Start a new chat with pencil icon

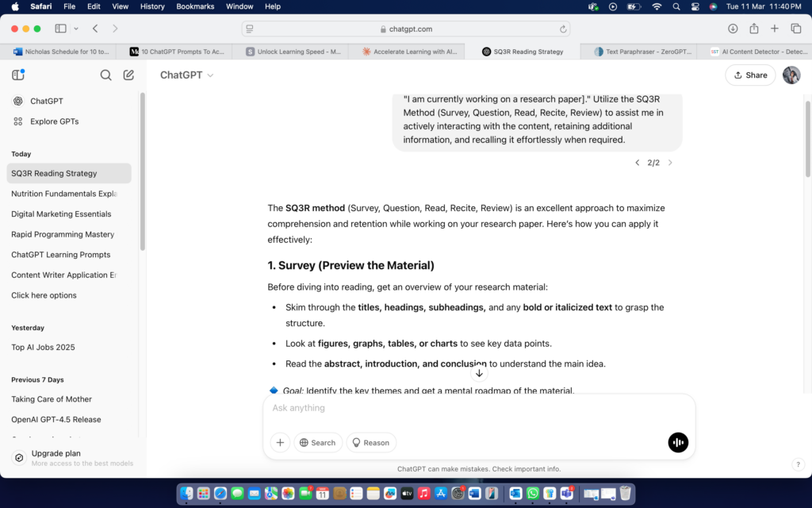tap(128, 75)
